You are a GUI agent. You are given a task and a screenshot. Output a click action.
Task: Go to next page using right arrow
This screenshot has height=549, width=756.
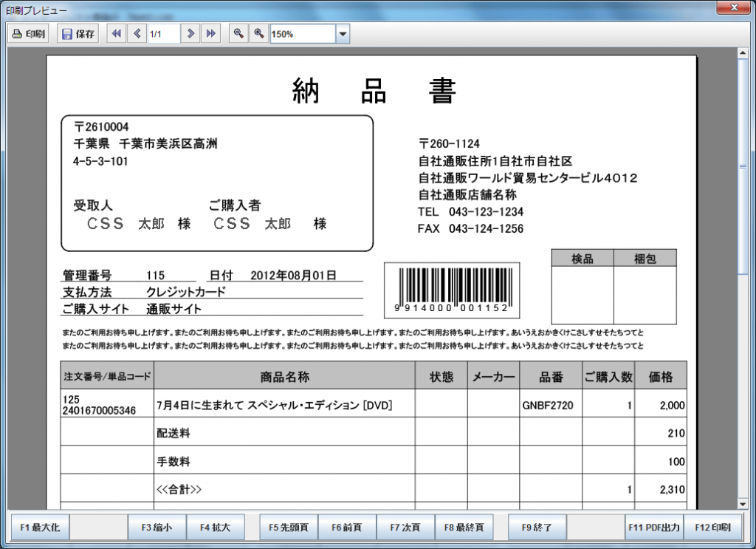[190, 34]
